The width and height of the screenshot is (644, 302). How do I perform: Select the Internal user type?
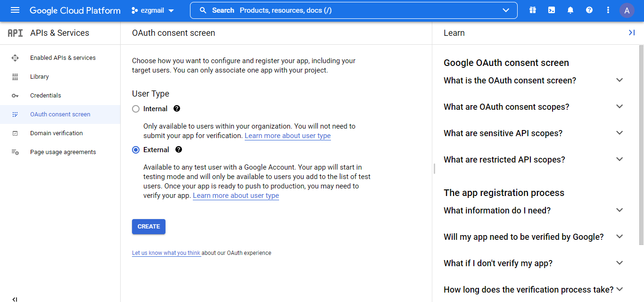[136, 109]
